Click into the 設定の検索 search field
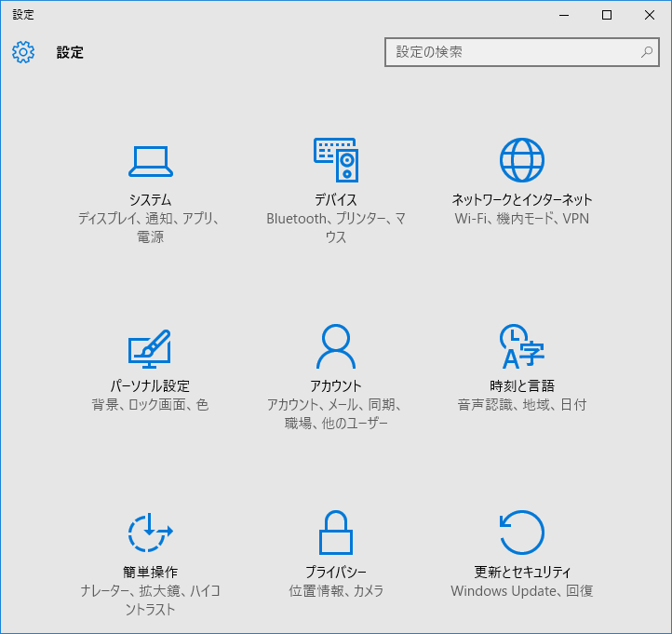The height and width of the screenshot is (634, 672). [521, 52]
